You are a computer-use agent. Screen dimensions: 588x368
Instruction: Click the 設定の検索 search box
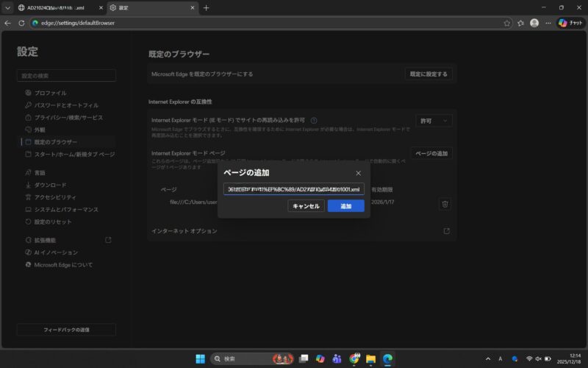pos(66,76)
